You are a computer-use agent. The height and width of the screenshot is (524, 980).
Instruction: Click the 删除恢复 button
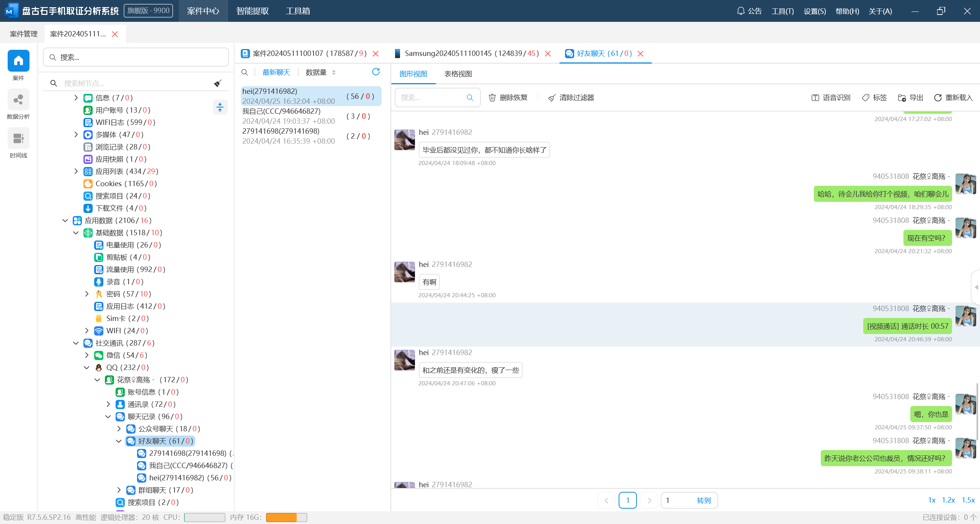pos(508,98)
